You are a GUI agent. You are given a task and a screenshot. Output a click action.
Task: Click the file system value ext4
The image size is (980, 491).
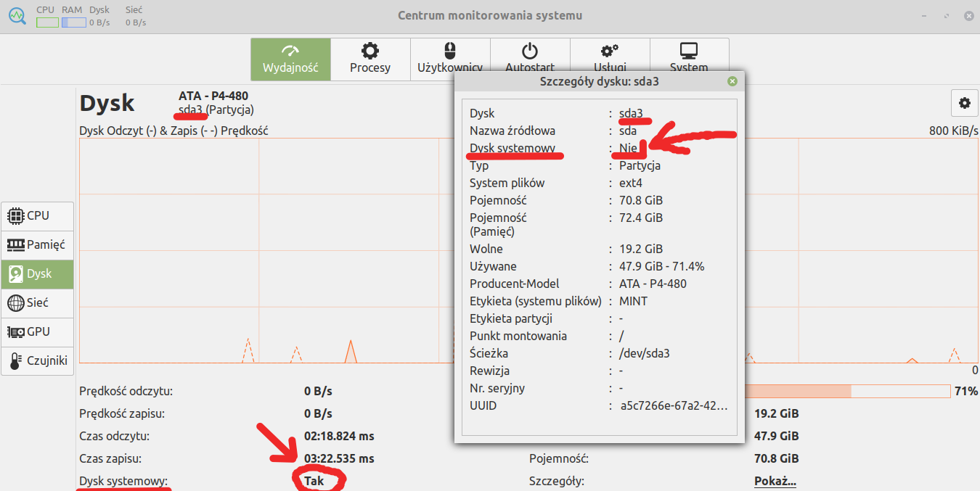pos(631,183)
